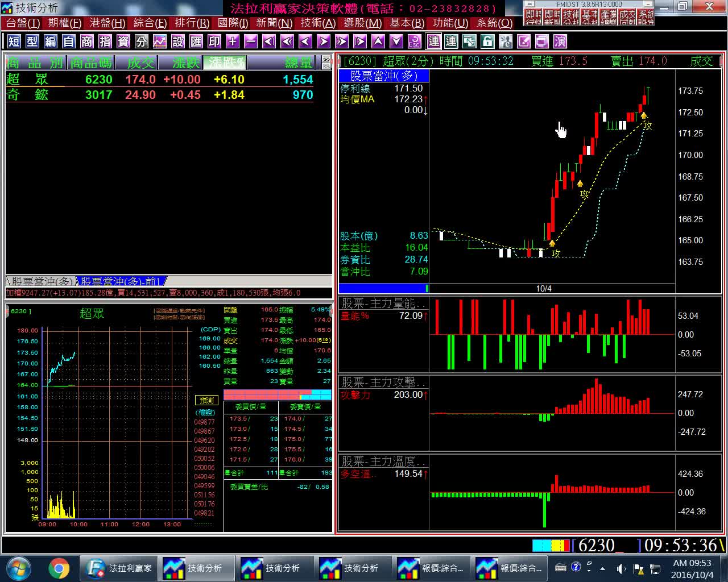Viewport: 728px width, 582px height.
Task: Click the 自 custom toolbar icon
Action: 69,41
